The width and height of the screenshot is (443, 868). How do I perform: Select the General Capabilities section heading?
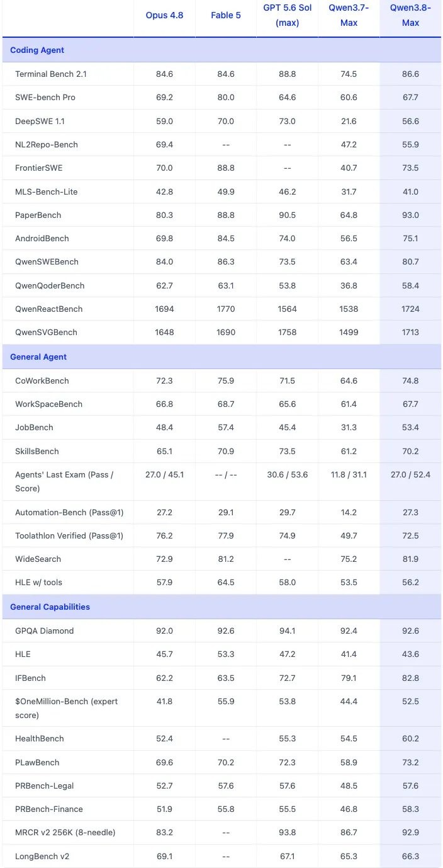pyautogui.click(x=50, y=607)
